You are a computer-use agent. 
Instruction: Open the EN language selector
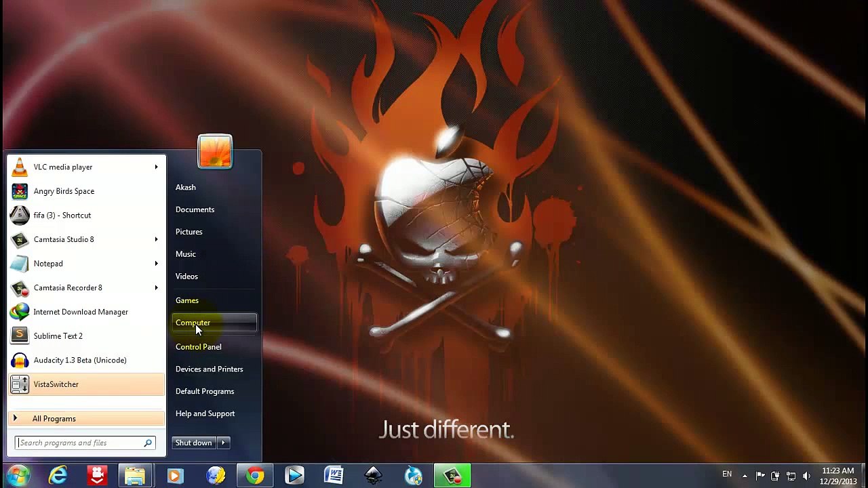pos(727,474)
